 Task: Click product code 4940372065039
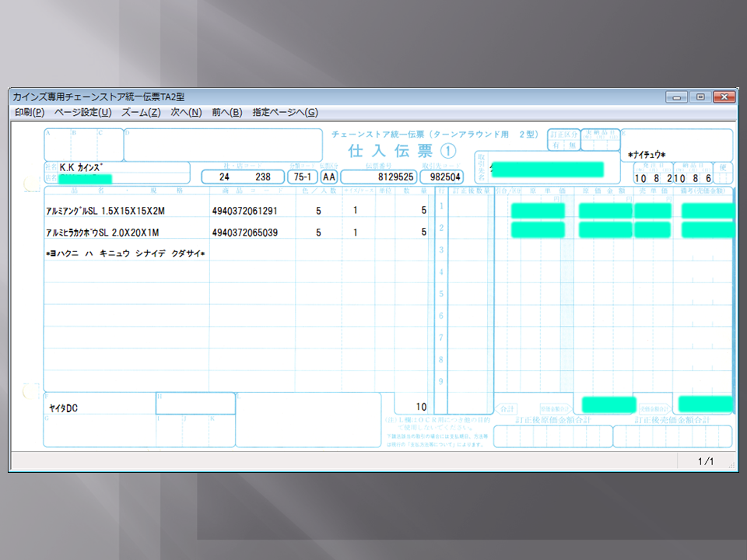click(x=244, y=233)
